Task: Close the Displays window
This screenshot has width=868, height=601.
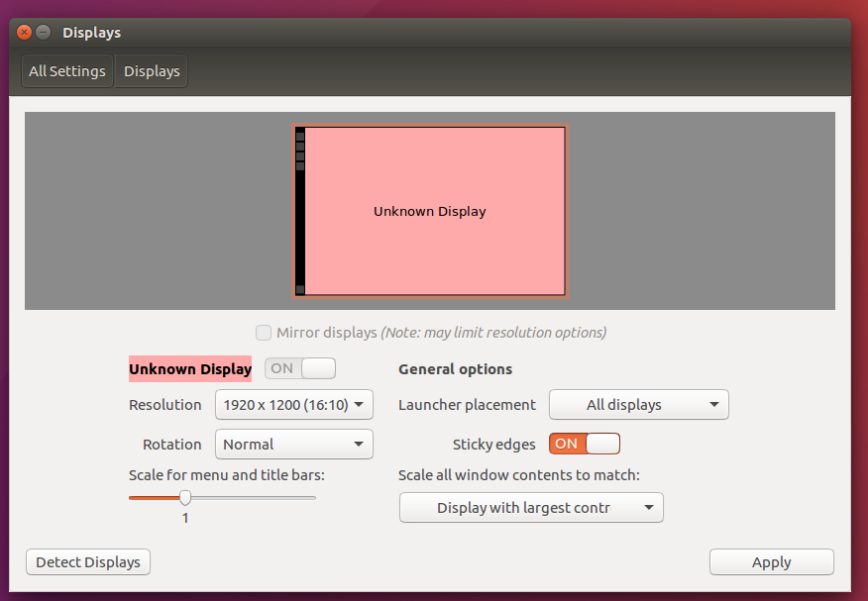Action: pos(25,33)
